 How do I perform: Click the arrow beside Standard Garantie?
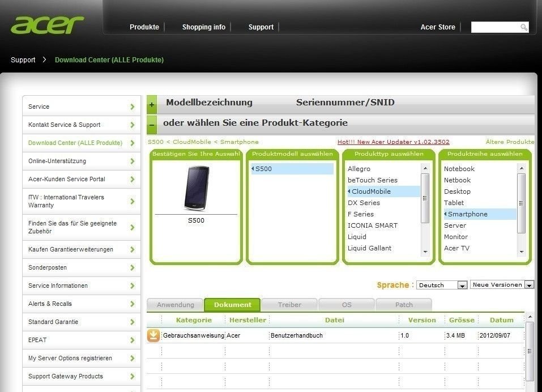pos(133,322)
